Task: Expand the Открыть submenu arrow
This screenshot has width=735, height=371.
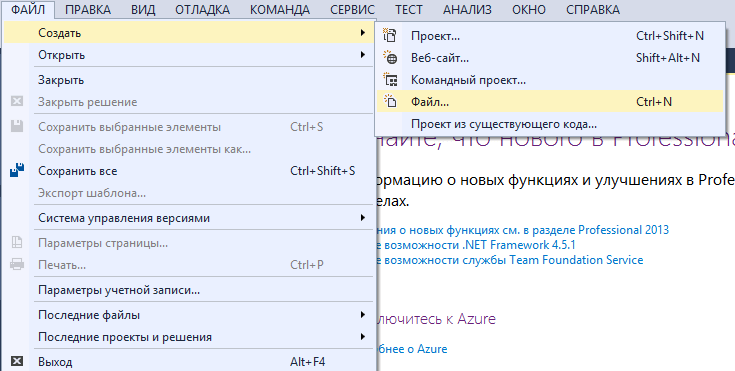Action: tap(363, 55)
